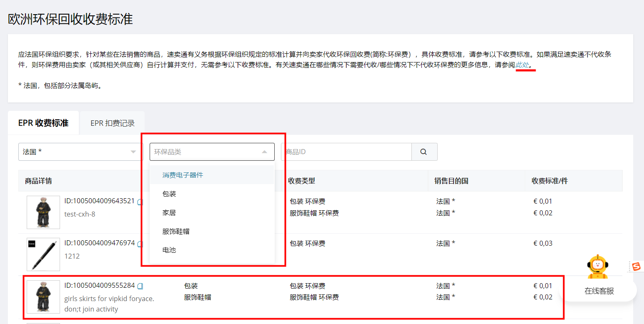
Task: Click the 收费标准/件 column header
Action: click(550, 181)
